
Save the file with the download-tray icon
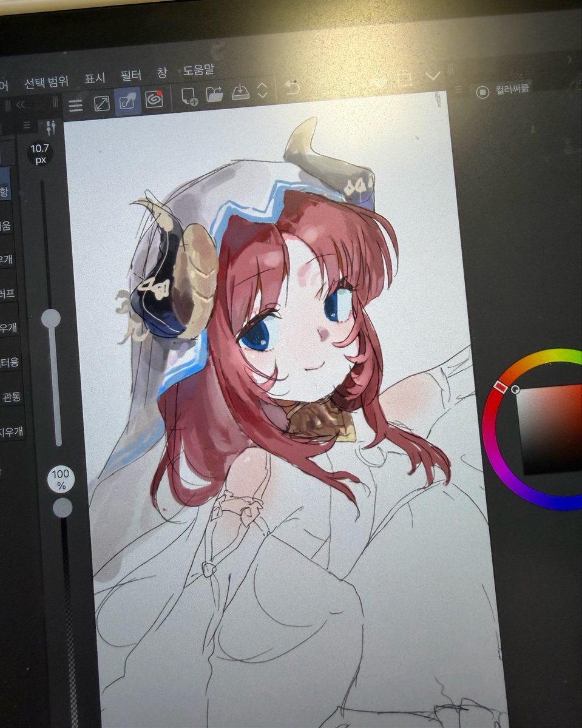pyautogui.click(x=241, y=92)
